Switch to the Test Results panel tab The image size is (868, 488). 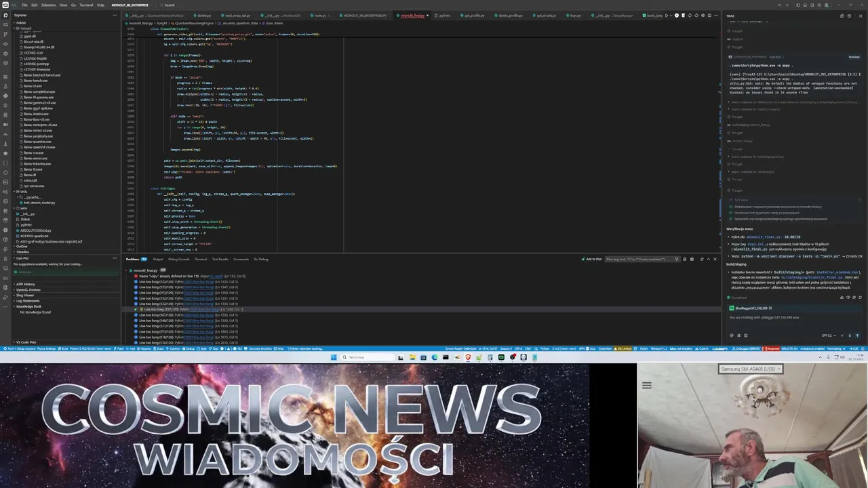pos(220,259)
